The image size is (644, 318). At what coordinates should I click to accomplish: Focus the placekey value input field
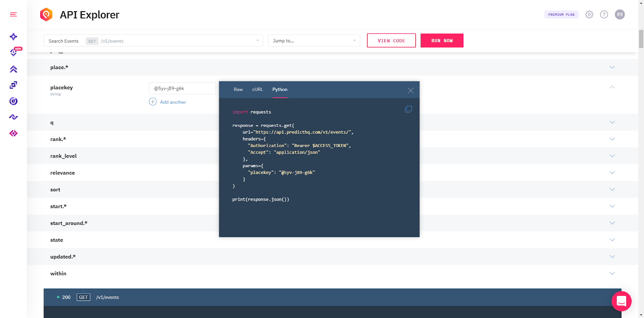tap(182, 88)
